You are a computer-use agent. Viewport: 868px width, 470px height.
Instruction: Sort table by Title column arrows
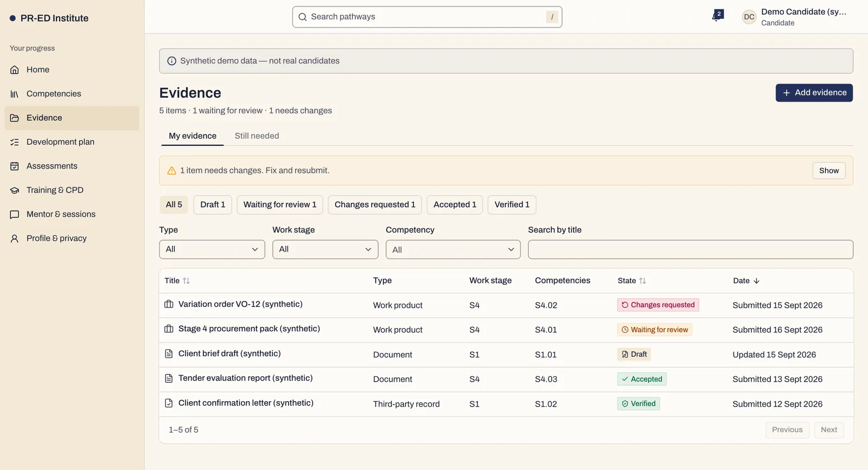[186, 281]
